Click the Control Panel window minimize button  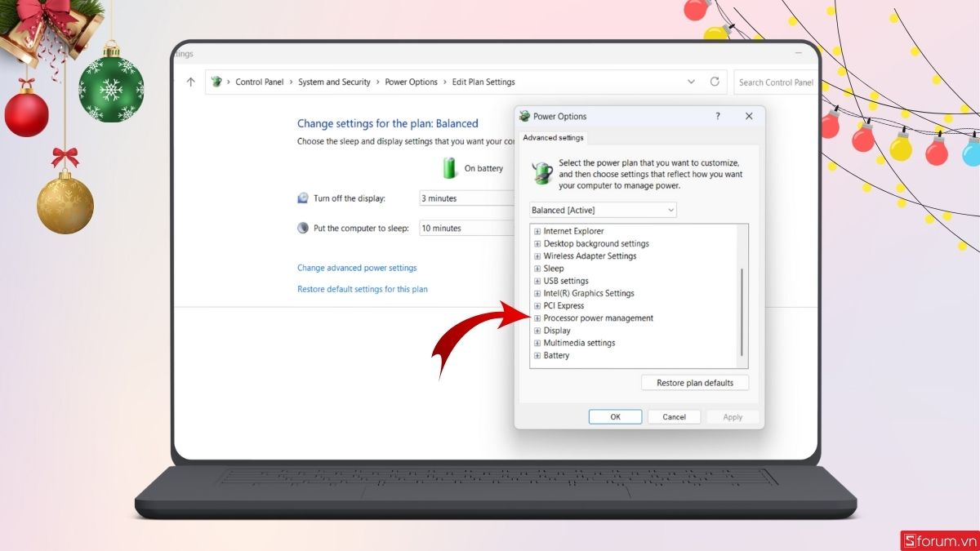(799, 53)
